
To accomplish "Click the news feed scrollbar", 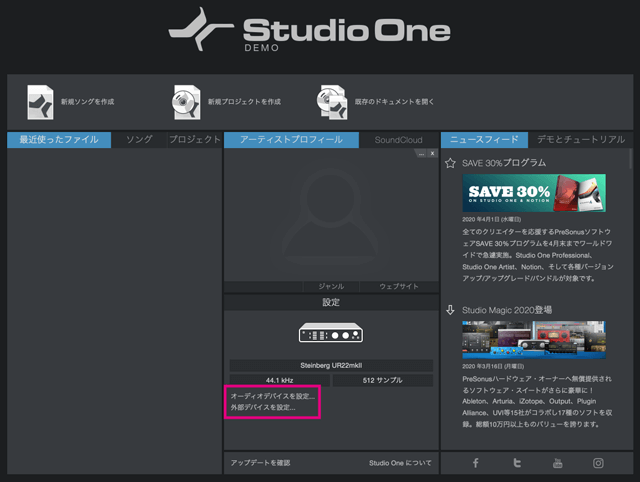I will 631,159.
